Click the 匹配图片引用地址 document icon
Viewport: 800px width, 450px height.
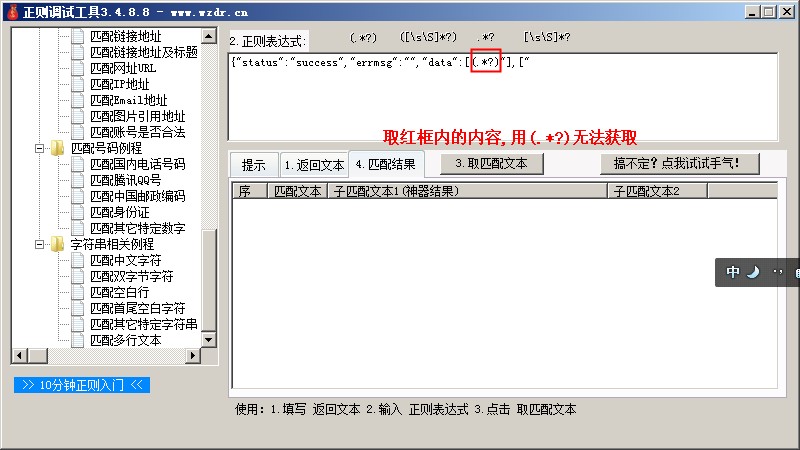(78, 116)
